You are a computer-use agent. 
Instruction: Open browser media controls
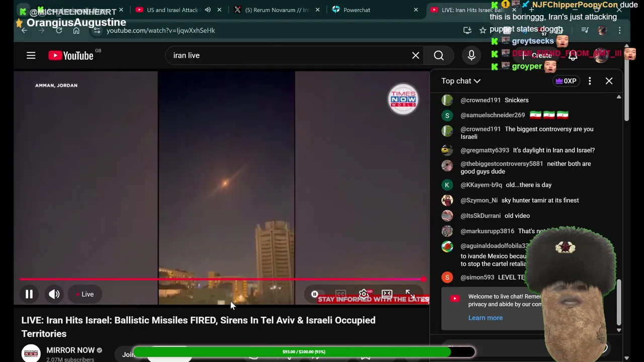585,30
